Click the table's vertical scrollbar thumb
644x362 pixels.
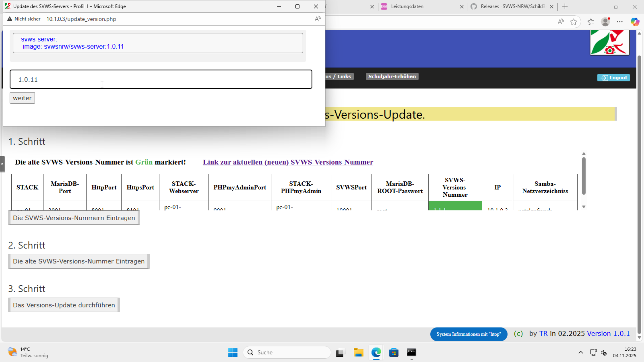click(584, 176)
